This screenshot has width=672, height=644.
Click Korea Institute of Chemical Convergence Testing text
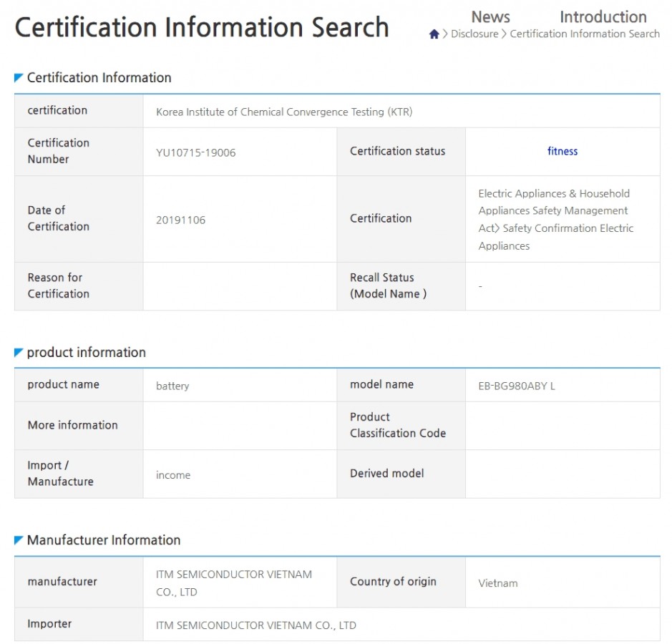(284, 112)
